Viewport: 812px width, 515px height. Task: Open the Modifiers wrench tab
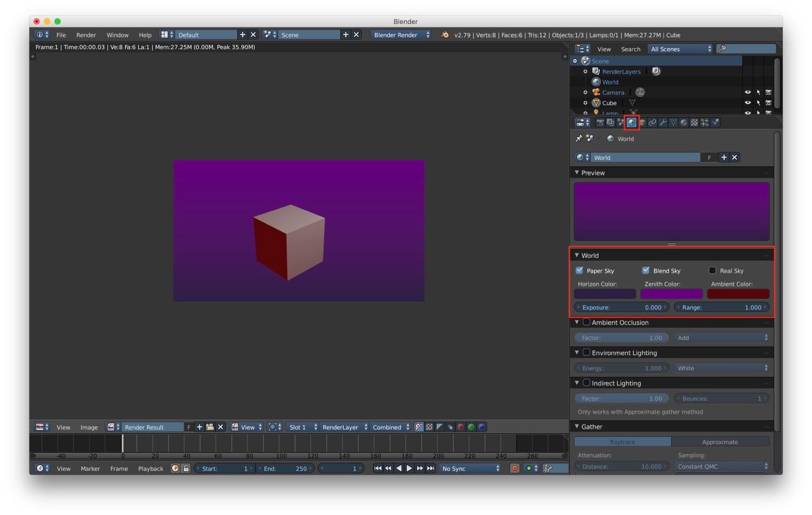click(663, 122)
